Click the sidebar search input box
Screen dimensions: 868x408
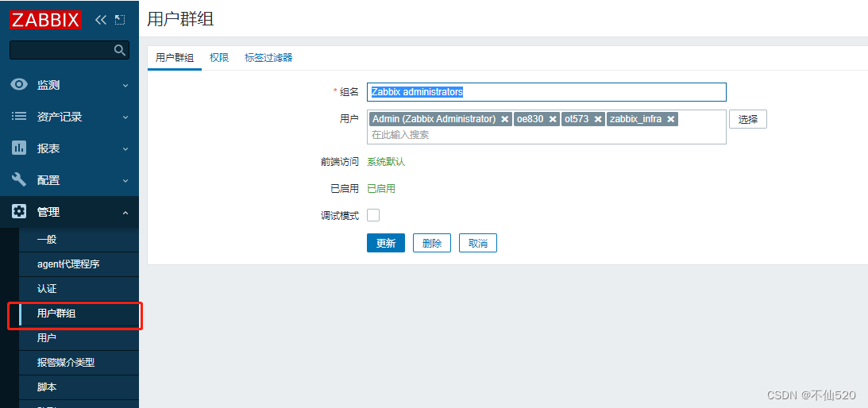pyautogui.click(x=69, y=50)
